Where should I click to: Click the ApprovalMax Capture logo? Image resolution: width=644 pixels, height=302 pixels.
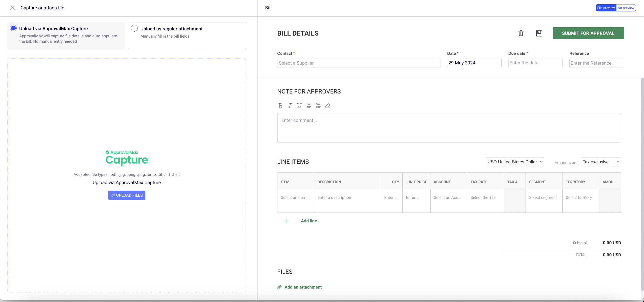coord(127,158)
